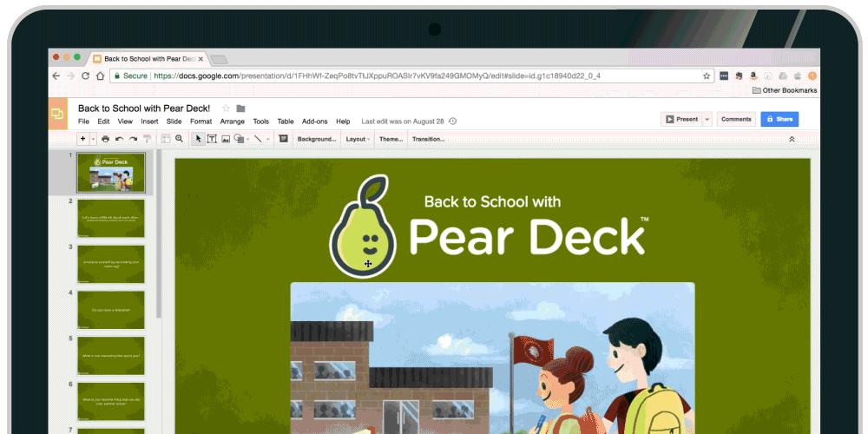868x434 pixels.
Task: Open the Present options dropdown arrow
Action: [707, 119]
